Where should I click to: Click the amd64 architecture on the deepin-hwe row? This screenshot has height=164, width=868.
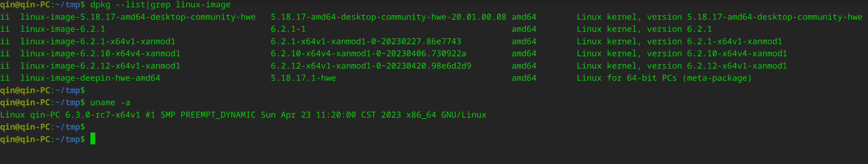point(523,78)
